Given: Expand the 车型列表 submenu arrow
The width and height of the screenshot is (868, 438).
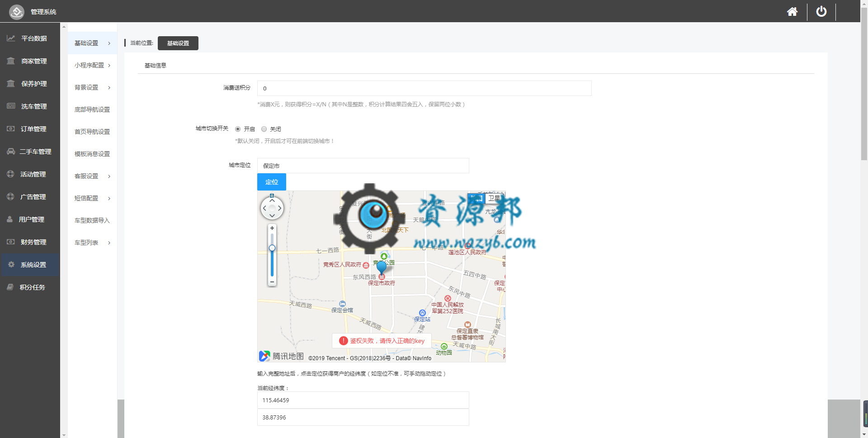Looking at the screenshot, I should [109, 243].
